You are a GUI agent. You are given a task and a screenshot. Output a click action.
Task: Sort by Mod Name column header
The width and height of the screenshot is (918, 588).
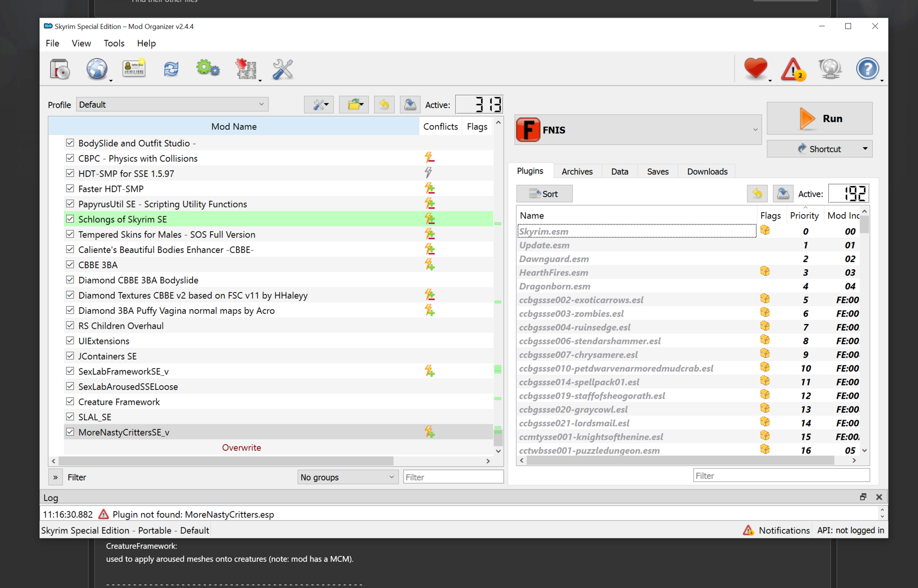234,126
